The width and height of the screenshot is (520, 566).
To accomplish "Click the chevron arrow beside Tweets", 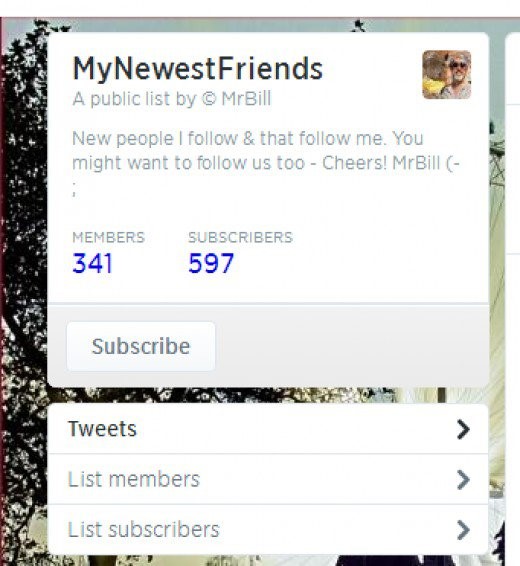I will [463, 429].
